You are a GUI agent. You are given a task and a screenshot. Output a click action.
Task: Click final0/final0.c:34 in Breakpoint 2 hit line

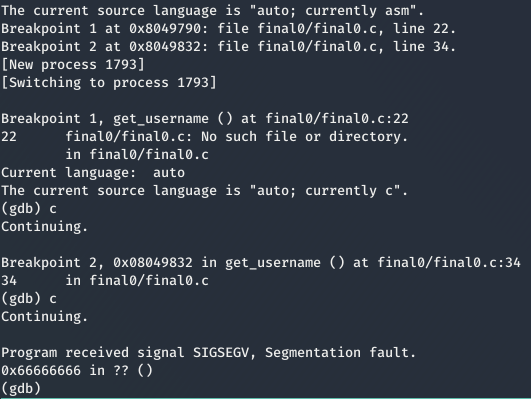[x=449, y=263]
